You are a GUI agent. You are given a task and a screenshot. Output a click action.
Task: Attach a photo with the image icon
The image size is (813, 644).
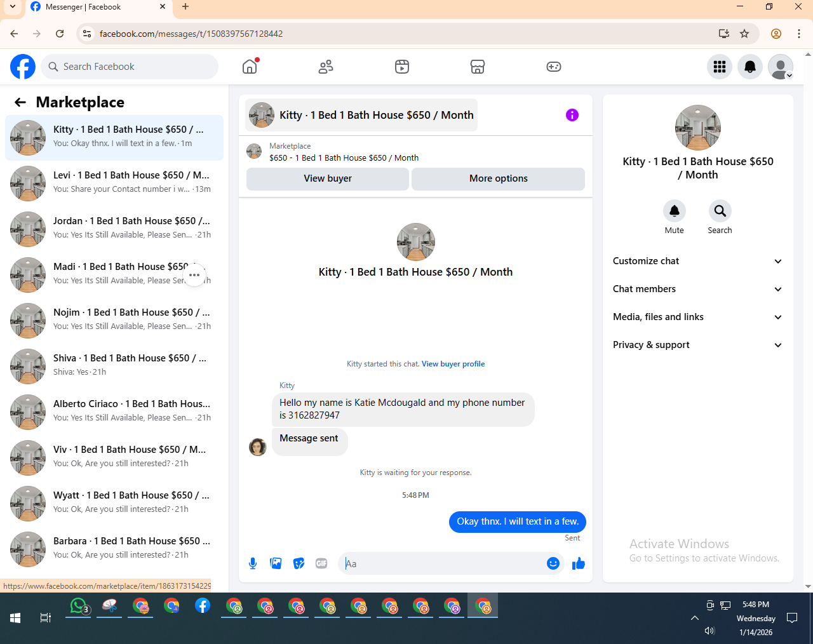coord(276,563)
